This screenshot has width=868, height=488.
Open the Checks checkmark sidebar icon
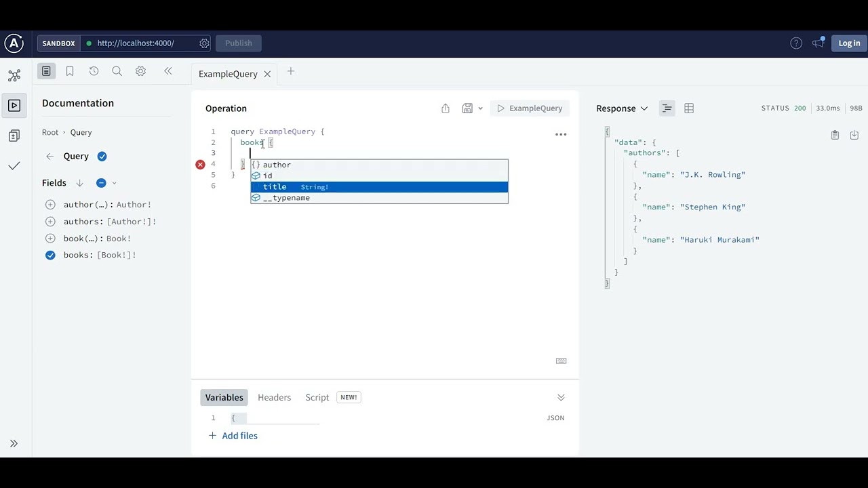point(14,165)
